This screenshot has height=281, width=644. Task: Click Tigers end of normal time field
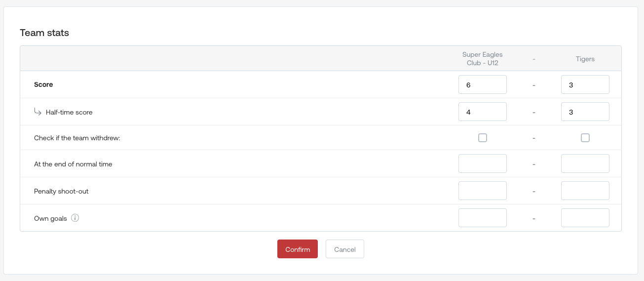click(x=585, y=163)
